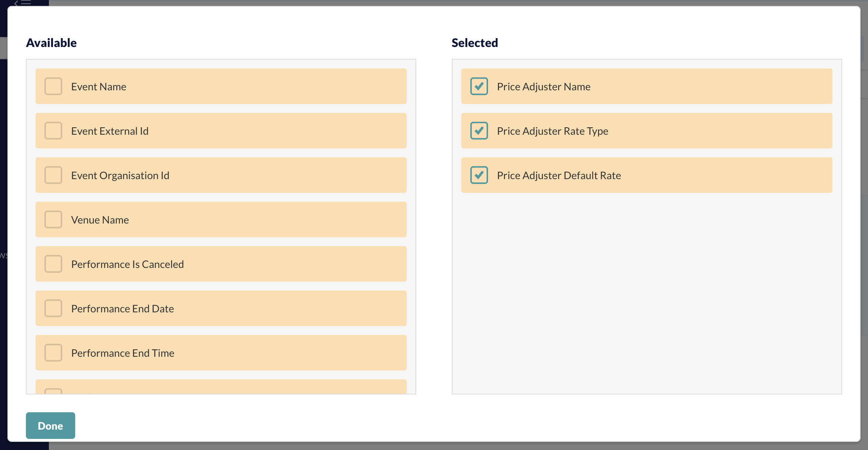Select the Venue Name checkbox

point(53,219)
